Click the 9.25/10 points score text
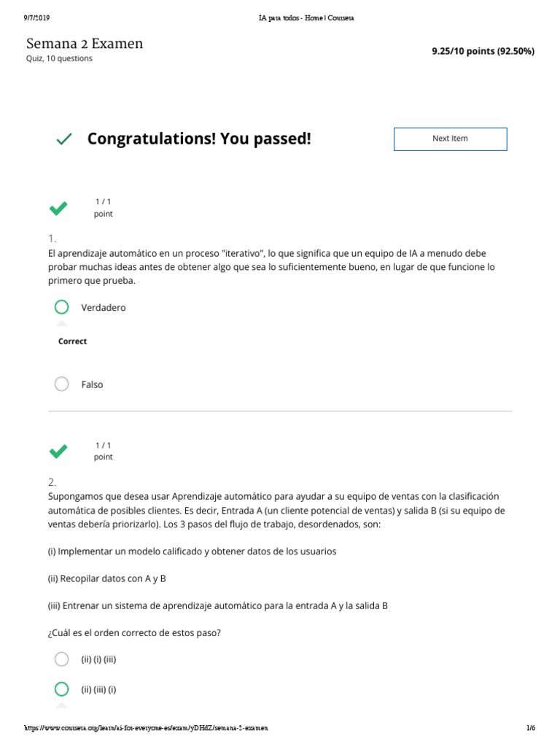This screenshot has height=747, width=560. 483,51
